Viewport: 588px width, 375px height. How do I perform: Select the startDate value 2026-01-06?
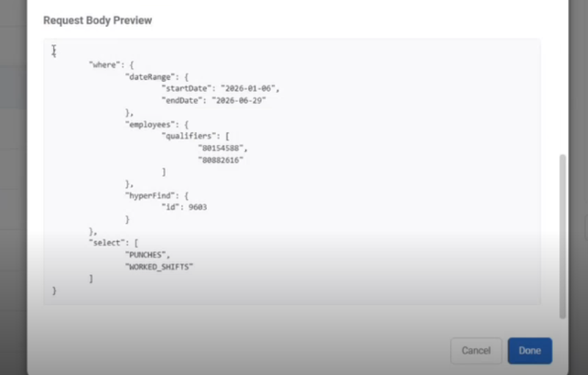click(248, 88)
